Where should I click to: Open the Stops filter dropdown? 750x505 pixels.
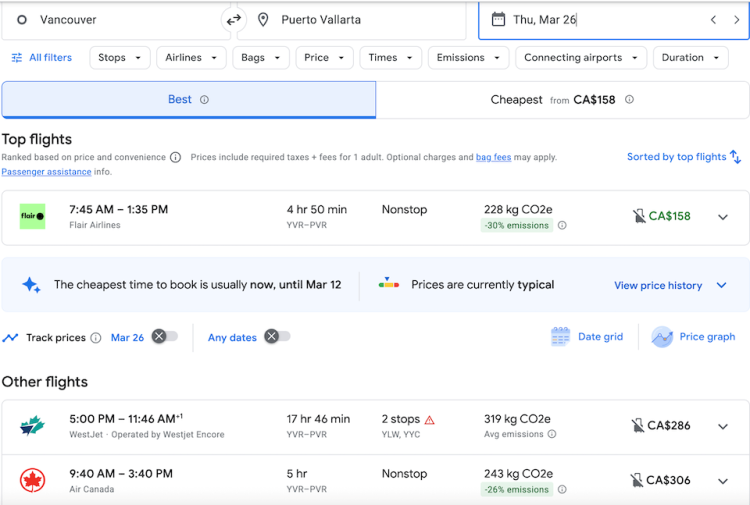point(120,58)
